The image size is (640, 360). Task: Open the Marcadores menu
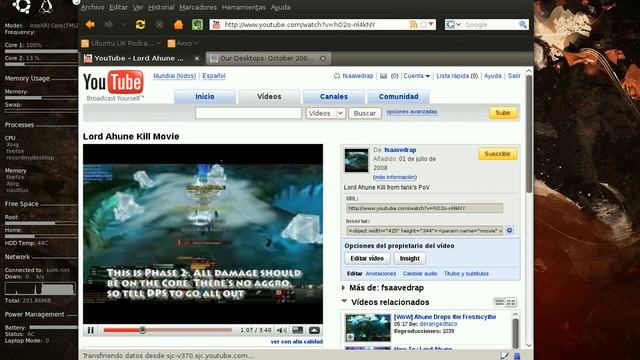[x=198, y=7]
